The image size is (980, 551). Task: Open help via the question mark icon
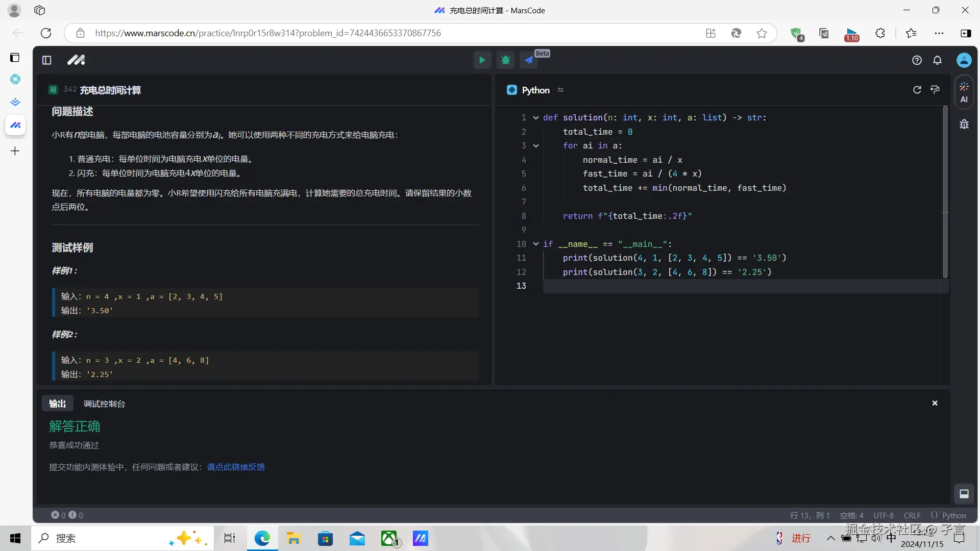917,60
